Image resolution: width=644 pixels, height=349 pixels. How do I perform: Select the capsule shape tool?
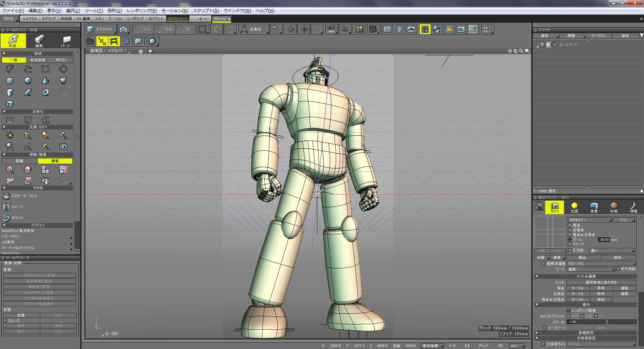[x=28, y=92]
